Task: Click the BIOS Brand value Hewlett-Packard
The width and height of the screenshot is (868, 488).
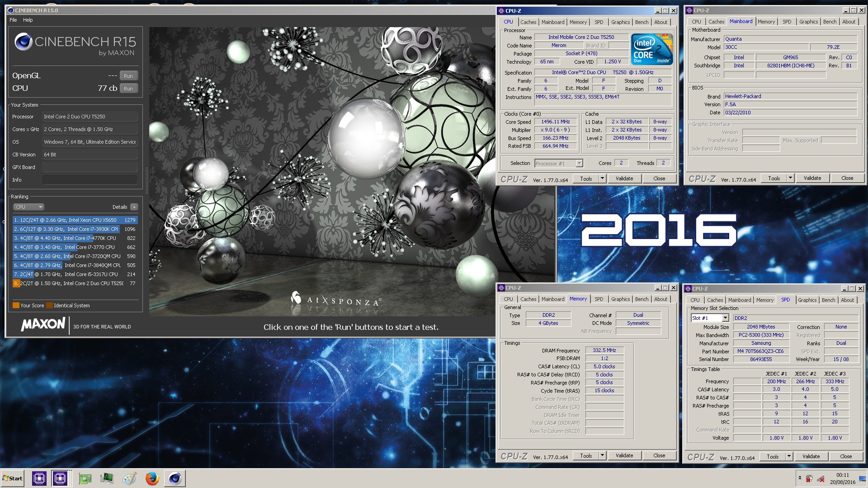Action: click(x=790, y=96)
